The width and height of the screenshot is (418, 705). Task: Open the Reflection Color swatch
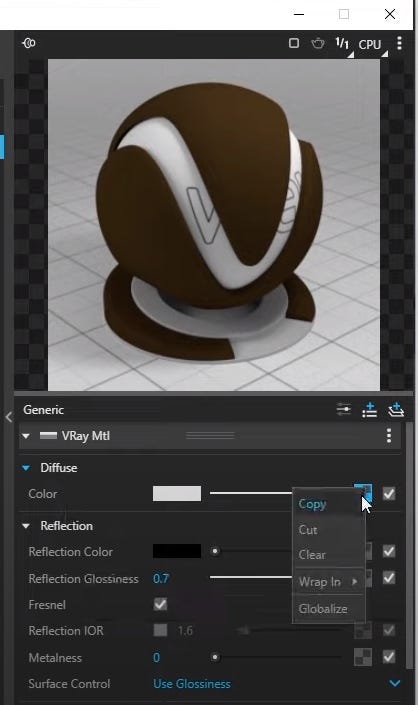coord(177,551)
